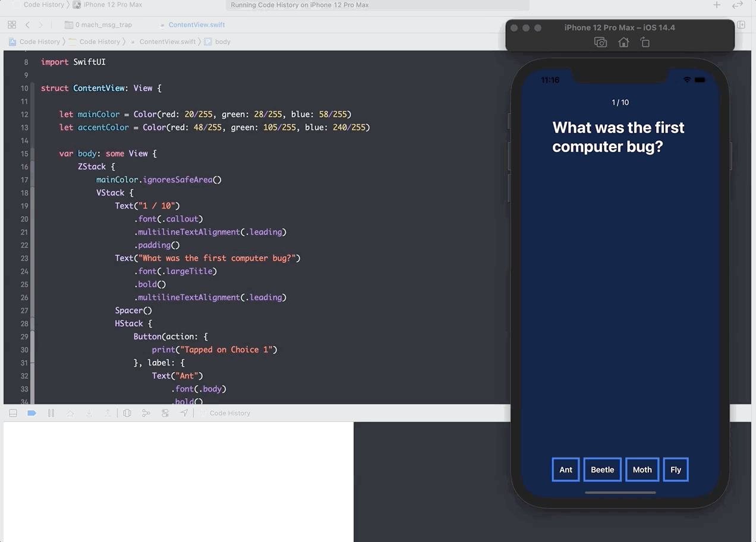
Task: Add an editor on the right
Action: (x=741, y=25)
